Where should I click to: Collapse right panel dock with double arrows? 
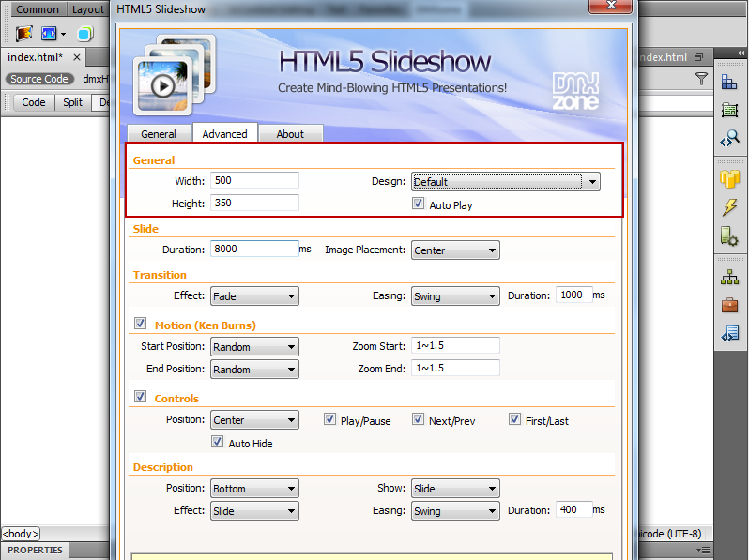[741, 53]
